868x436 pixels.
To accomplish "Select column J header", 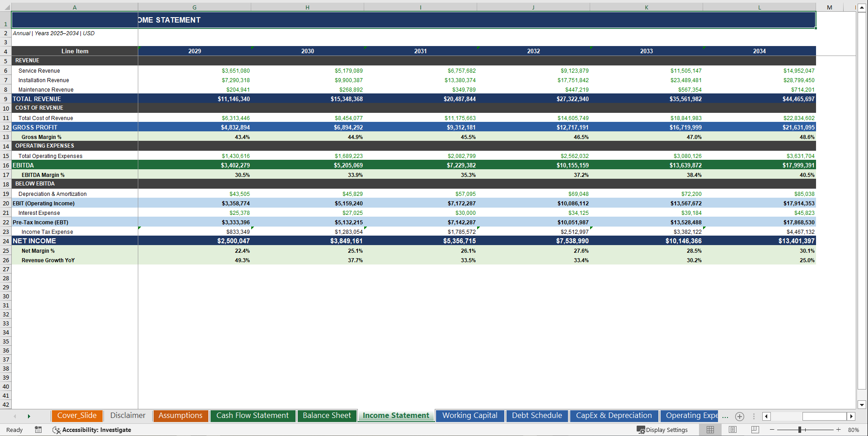I will point(533,7).
